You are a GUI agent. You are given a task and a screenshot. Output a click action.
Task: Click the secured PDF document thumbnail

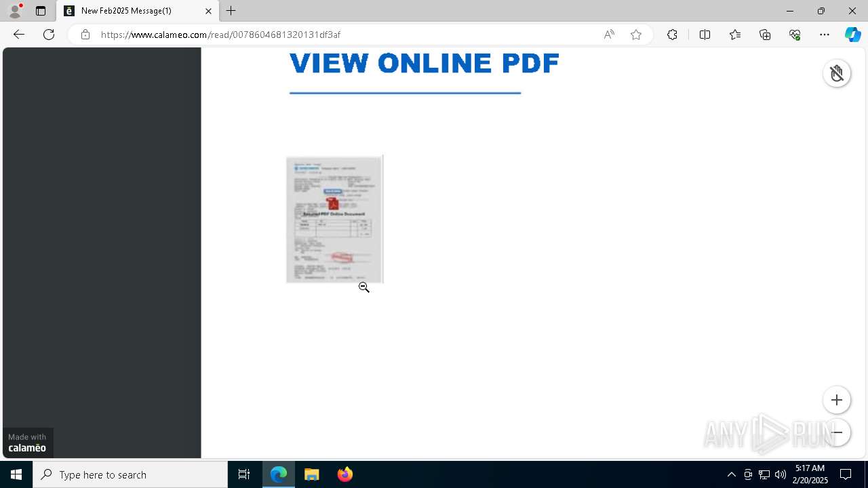pos(335,220)
